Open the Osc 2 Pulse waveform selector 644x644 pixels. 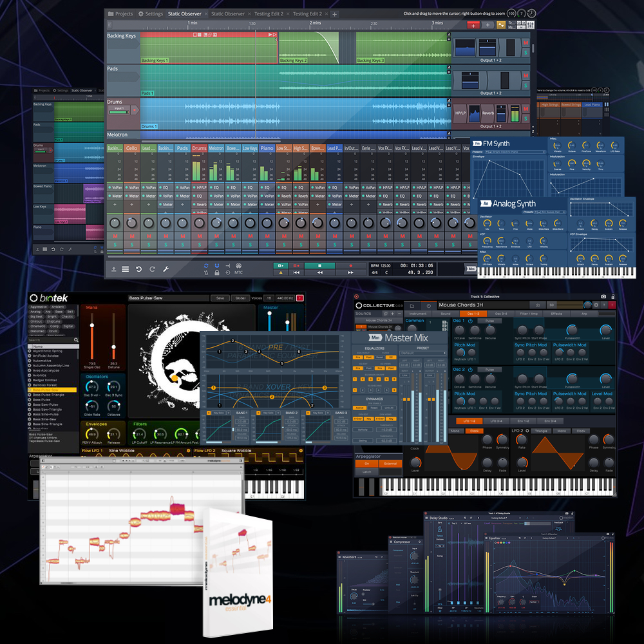click(x=489, y=370)
